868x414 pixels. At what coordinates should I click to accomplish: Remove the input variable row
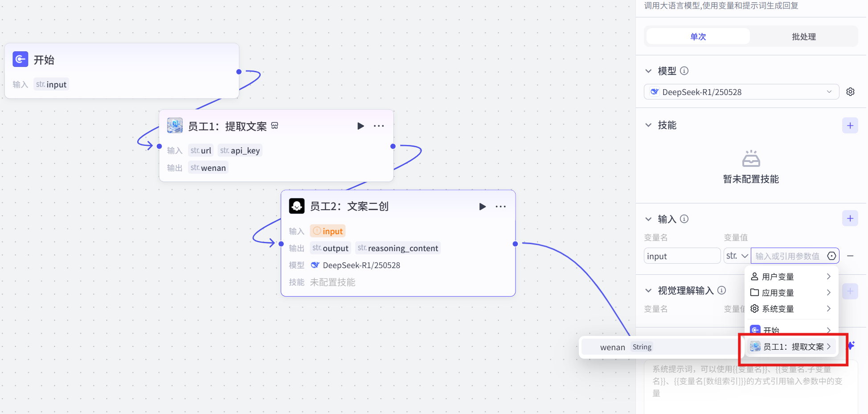click(x=850, y=256)
